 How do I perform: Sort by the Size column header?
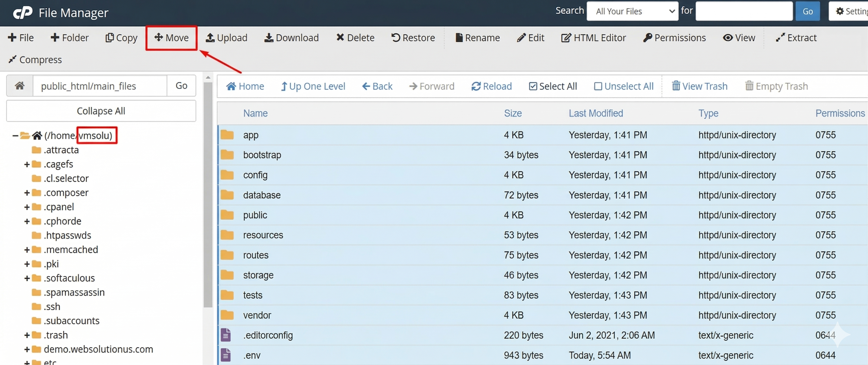513,113
